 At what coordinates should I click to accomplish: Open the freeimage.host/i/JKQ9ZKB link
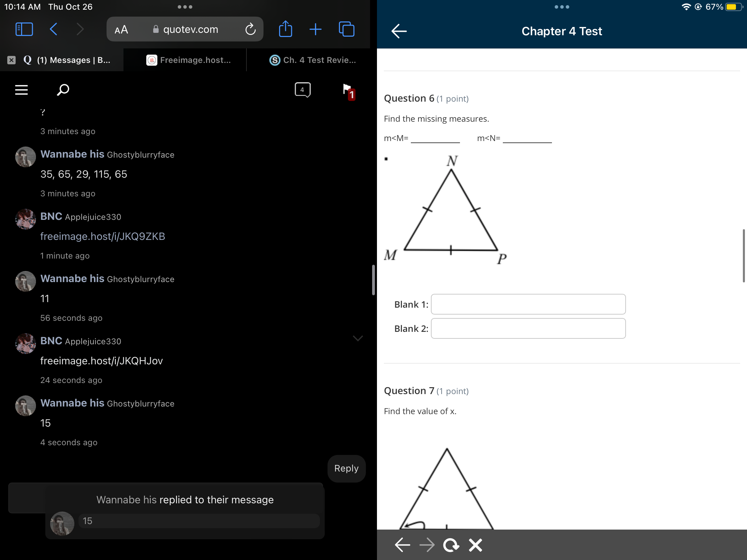point(103,236)
